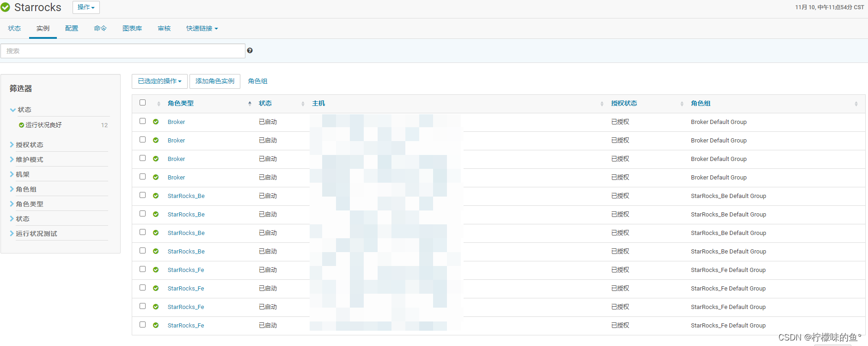Screen dimensions: 868x346
Task: Check the box for the second Broker row
Action: [142, 140]
